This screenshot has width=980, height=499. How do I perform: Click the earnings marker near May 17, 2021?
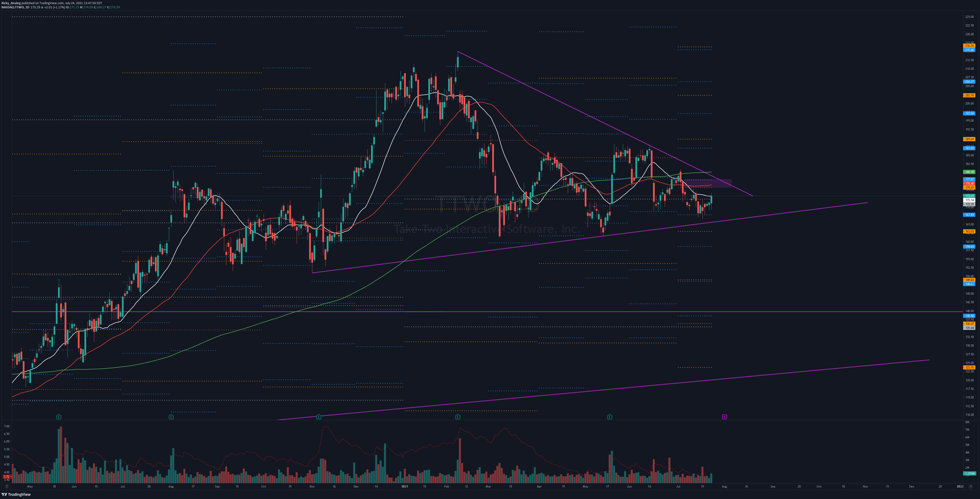[x=610, y=417]
